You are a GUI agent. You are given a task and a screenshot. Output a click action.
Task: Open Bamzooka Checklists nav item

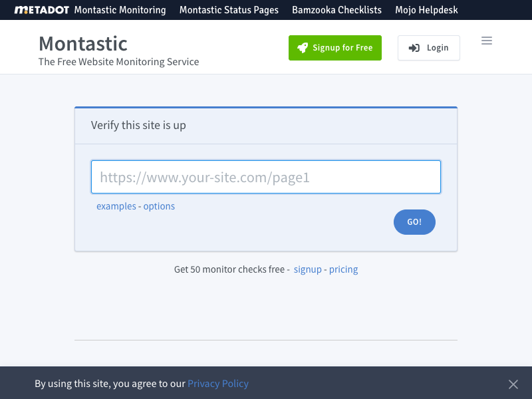coord(337,10)
